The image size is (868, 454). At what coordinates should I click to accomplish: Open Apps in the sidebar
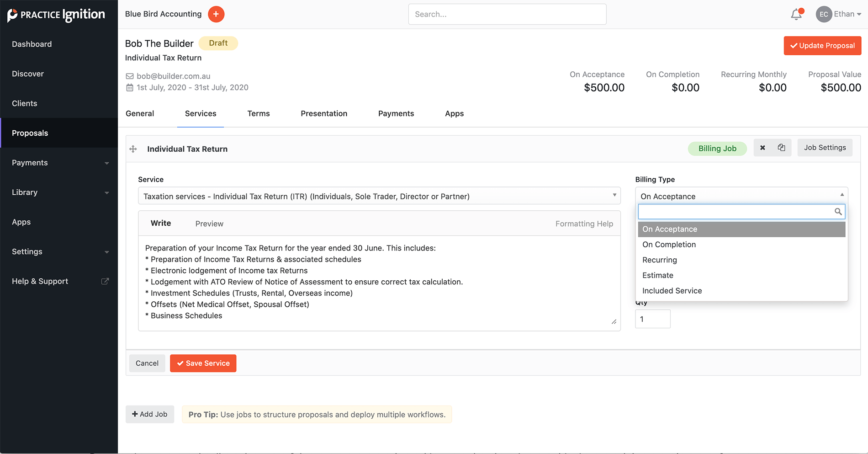click(x=59, y=222)
